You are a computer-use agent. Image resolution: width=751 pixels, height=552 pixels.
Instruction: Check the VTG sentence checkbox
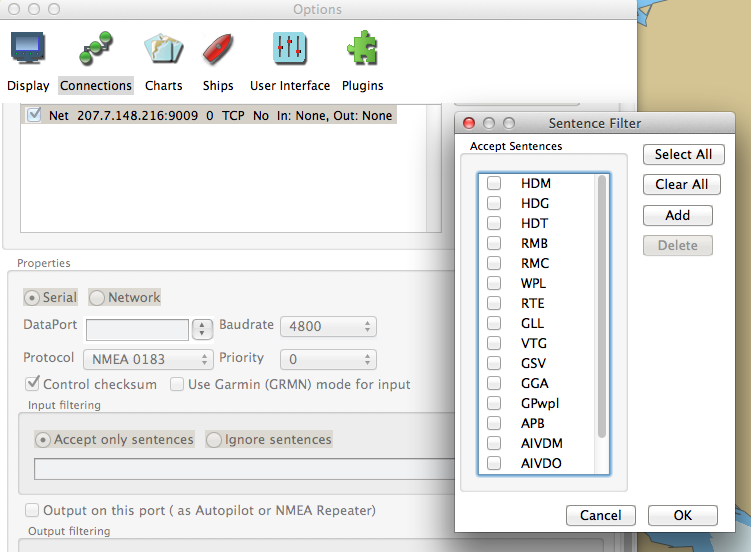click(494, 343)
